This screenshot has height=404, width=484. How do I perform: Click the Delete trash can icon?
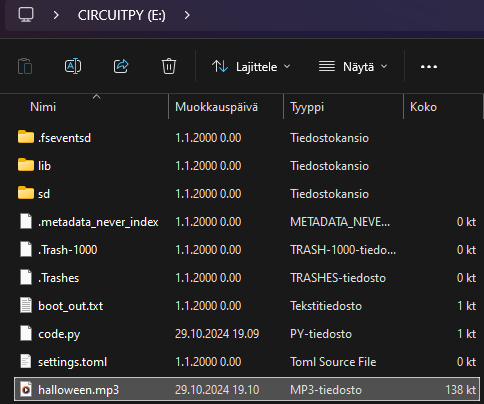coord(169,66)
